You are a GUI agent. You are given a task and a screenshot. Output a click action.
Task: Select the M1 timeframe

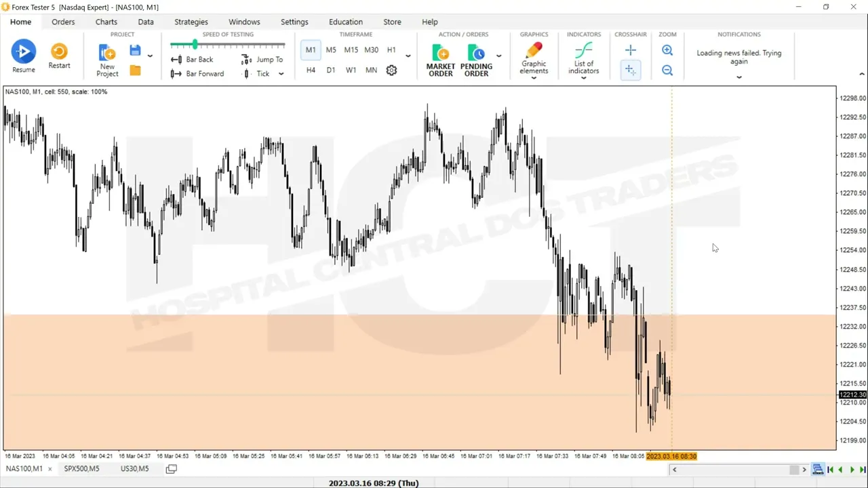(311, 50)
